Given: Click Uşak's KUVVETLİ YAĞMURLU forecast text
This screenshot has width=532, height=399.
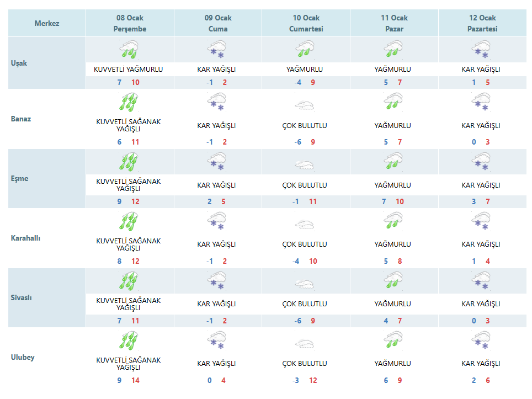Looking at the screenshot, I should tap(128, 69).
